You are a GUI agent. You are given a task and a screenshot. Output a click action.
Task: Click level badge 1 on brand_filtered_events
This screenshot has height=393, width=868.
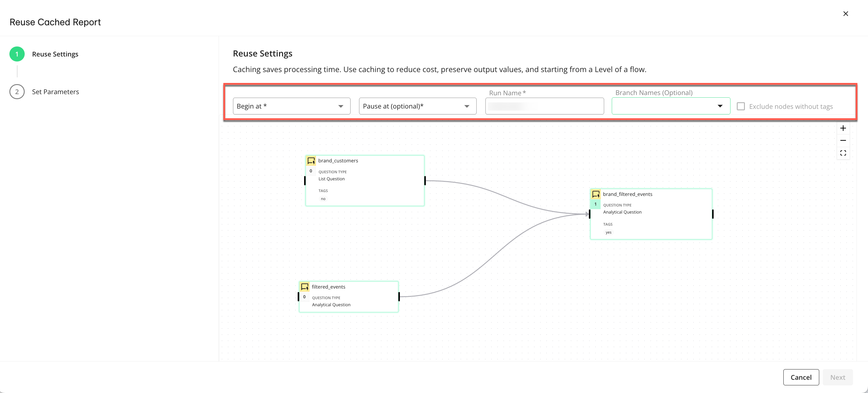(595, 204)
